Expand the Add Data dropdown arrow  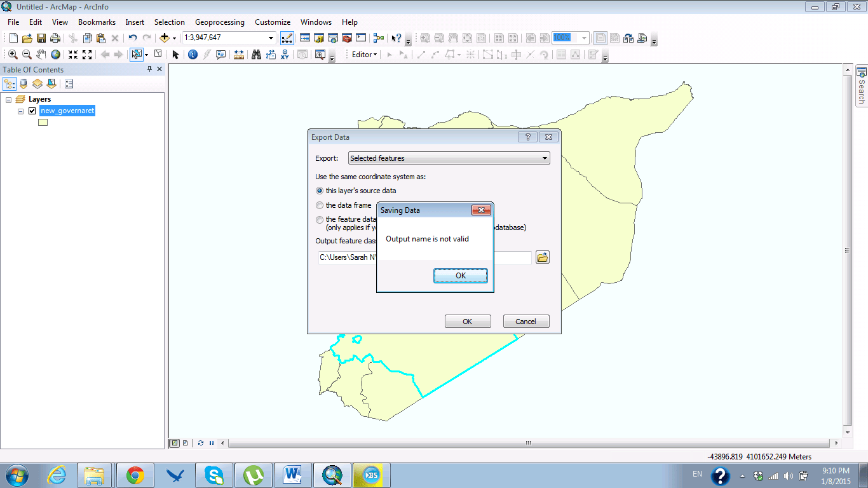click(174, 38)
